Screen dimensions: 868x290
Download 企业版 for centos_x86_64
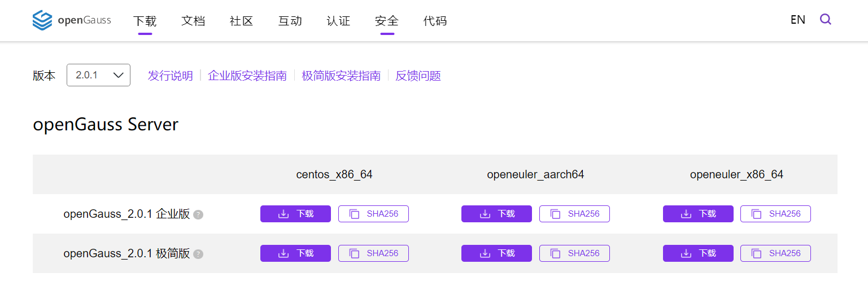pos(295,214)
